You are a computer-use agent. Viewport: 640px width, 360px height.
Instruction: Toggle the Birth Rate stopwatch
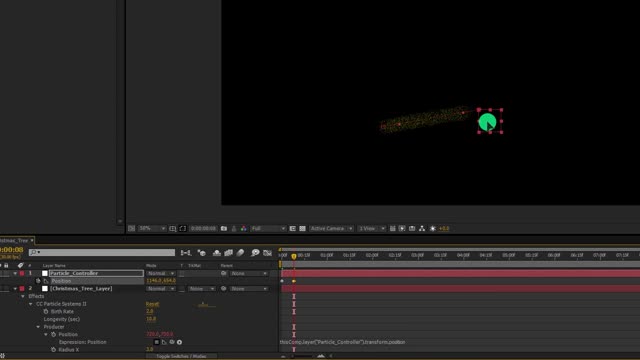(46, 311)
